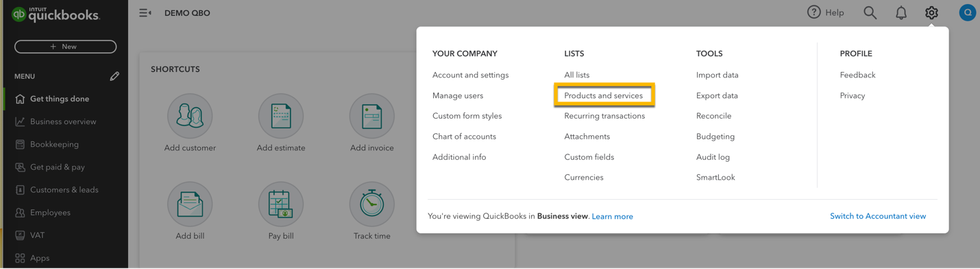Switch to Accountant view
Image resolution: width=980 pixels, height=269 pixels.
tap(878, 216)
